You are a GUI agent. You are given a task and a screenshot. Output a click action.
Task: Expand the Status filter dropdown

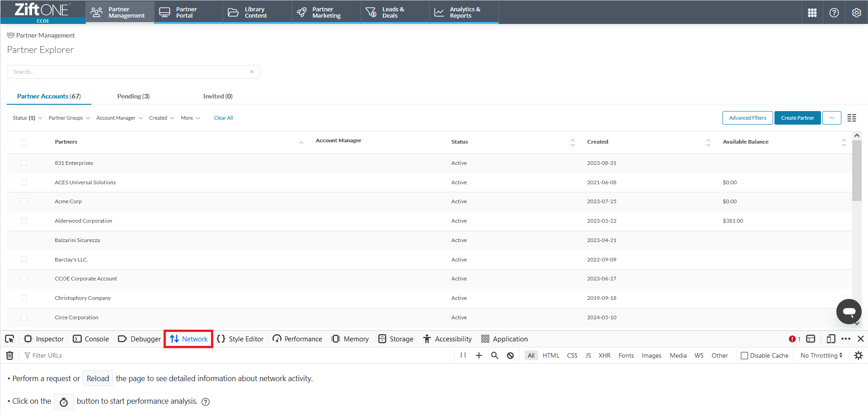pyautogui.click(x=27, y=118)
